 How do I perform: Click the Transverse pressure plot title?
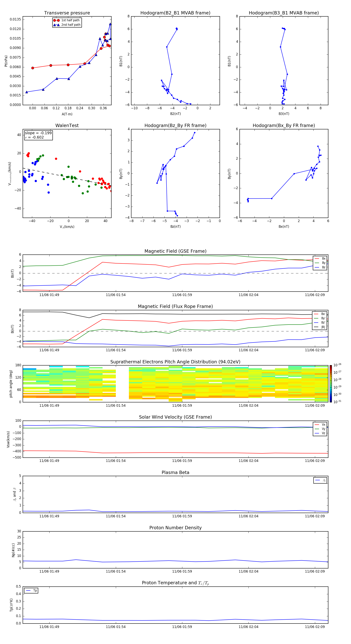(x=67, y=13)
